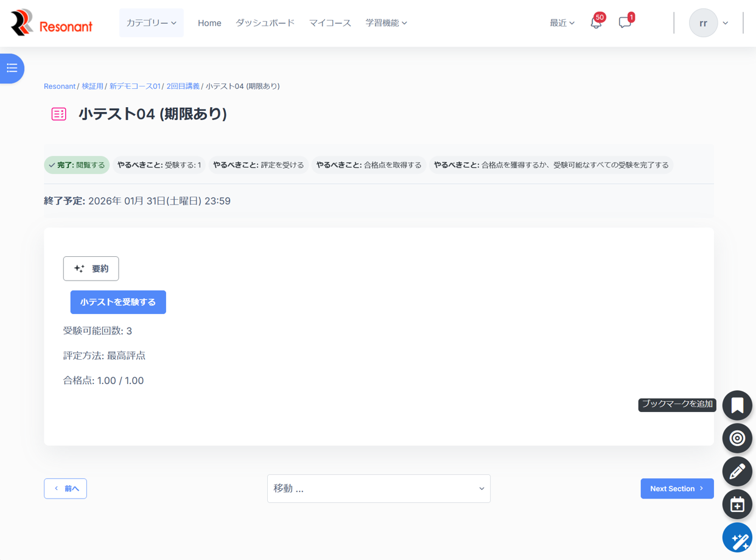Open マイコース in the navigation bar

(330, 23)
